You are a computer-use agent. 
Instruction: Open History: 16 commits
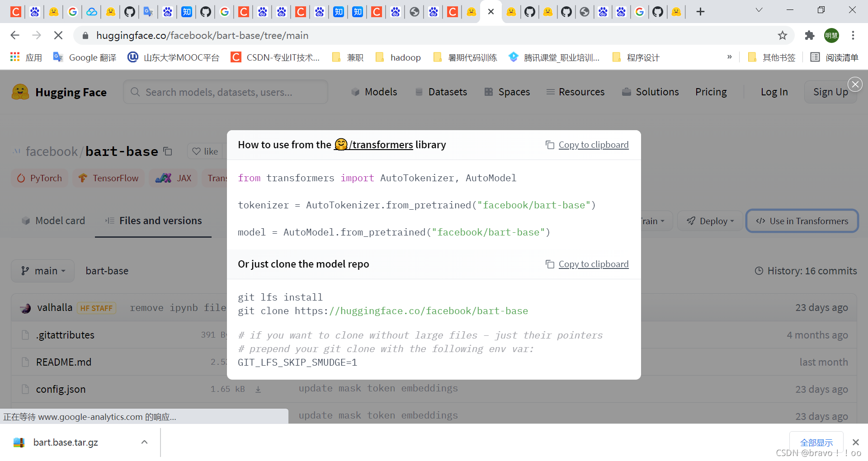coord(806,271)
